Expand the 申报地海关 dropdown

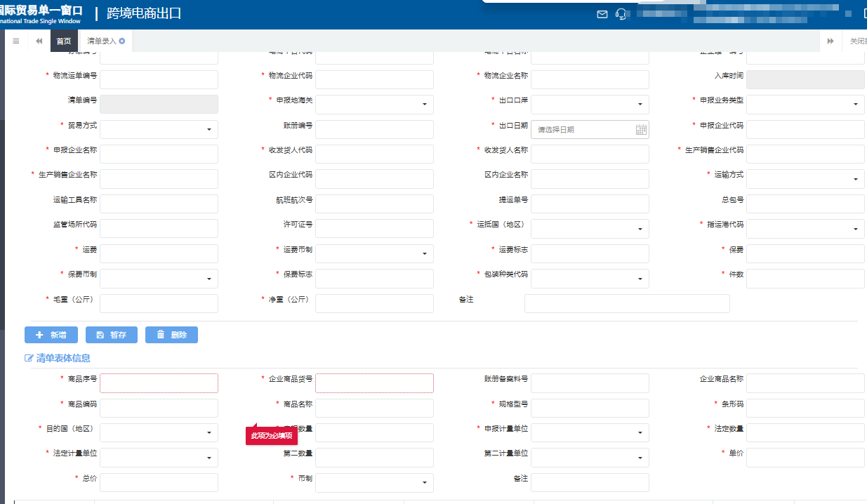[374, 105]
